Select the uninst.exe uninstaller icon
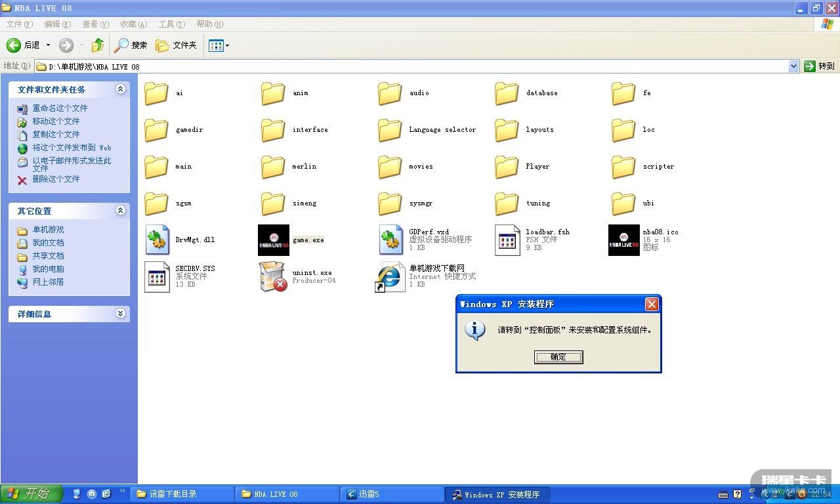Viewport: 840px width, 504px height. 273,276
